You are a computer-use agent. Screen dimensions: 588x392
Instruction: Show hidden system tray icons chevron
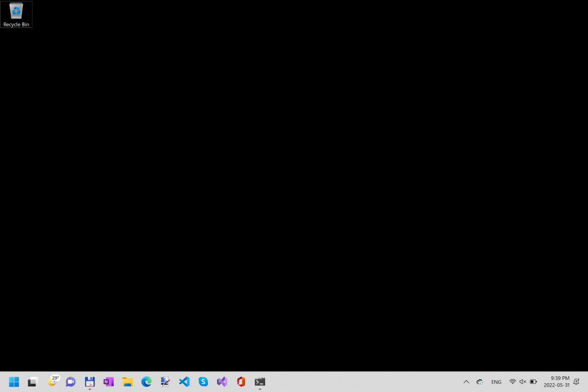pos(466,382)
